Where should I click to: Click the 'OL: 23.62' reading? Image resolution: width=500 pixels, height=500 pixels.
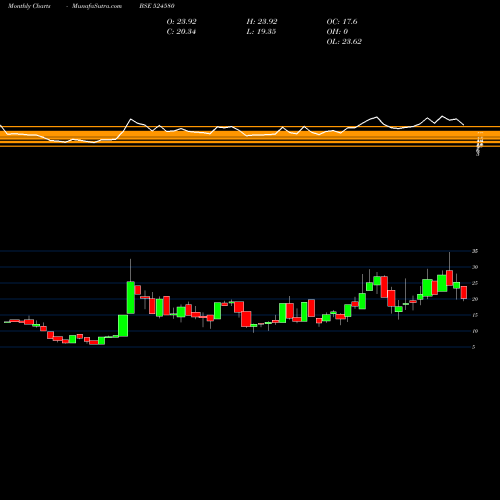(x=344, y=42)
